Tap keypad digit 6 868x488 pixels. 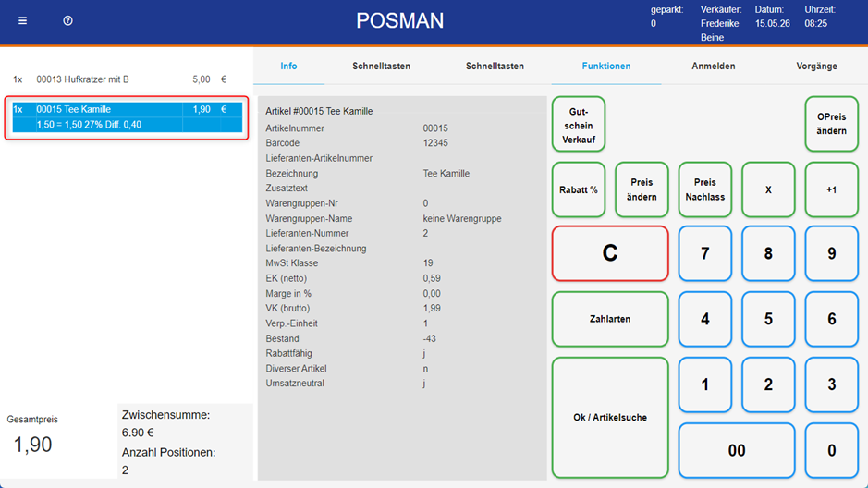point(831,319)
